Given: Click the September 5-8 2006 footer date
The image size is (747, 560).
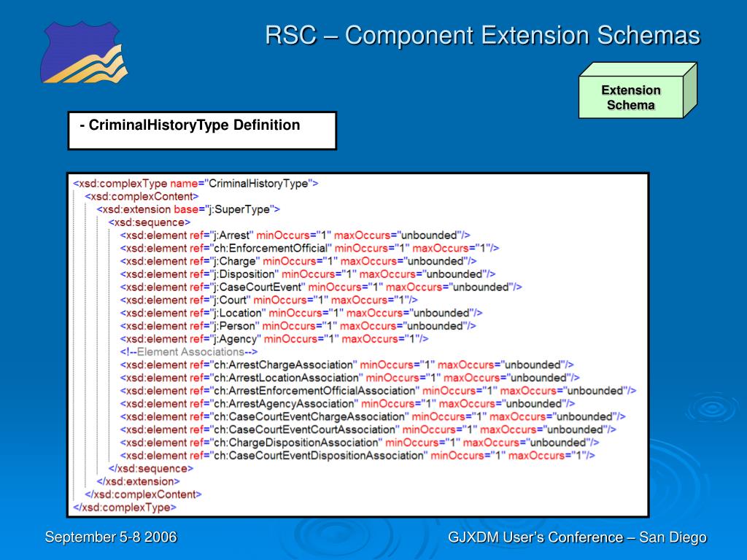Looking at the screenshot, I should pos(111,537).
